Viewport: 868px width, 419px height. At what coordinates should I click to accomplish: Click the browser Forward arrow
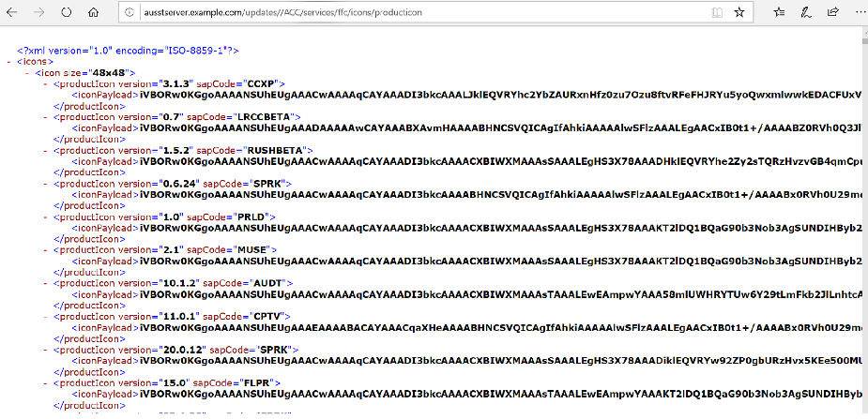(38, 12)
